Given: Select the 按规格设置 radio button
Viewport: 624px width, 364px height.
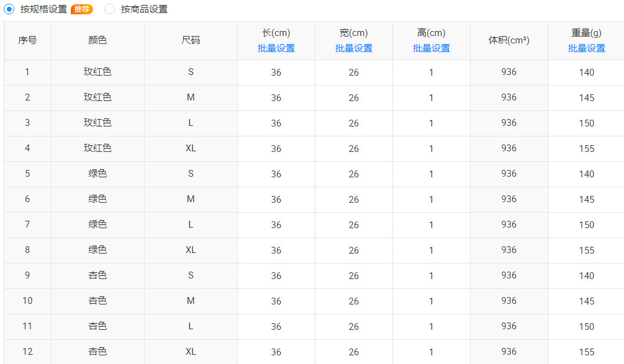Looking at the screenshot, I should tap(9, 9).
